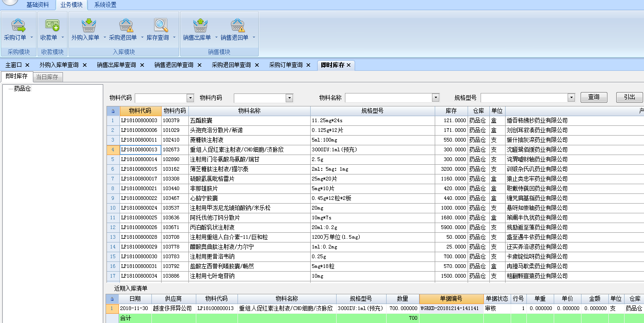Screen dimensions: 644x323
Task: Select the 心脑宁胶囊 cell
Action: [x=250, y=199]
